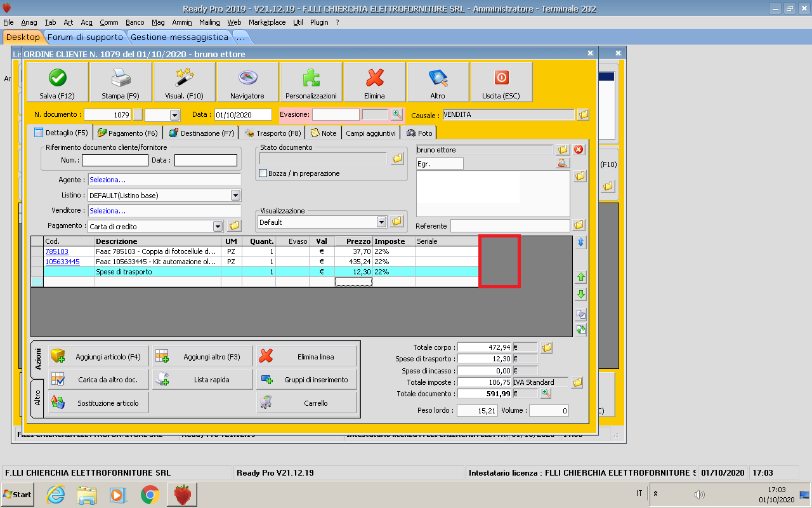Click small button beside N. documento field
The width and height of the screenshot is (812, 508).
[x=138, y=115]
